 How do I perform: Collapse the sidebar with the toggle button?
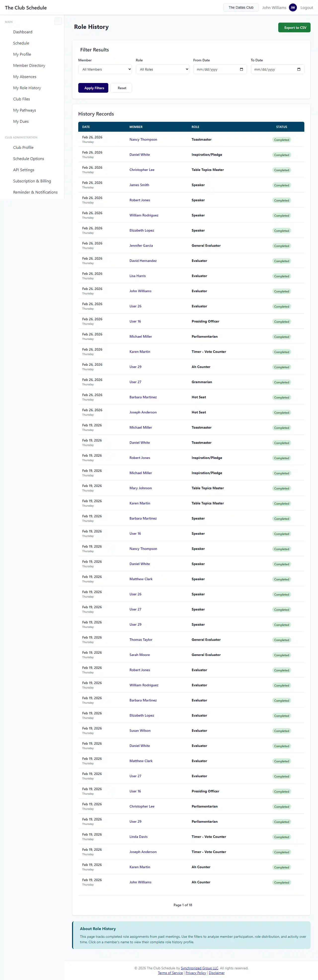58,21
